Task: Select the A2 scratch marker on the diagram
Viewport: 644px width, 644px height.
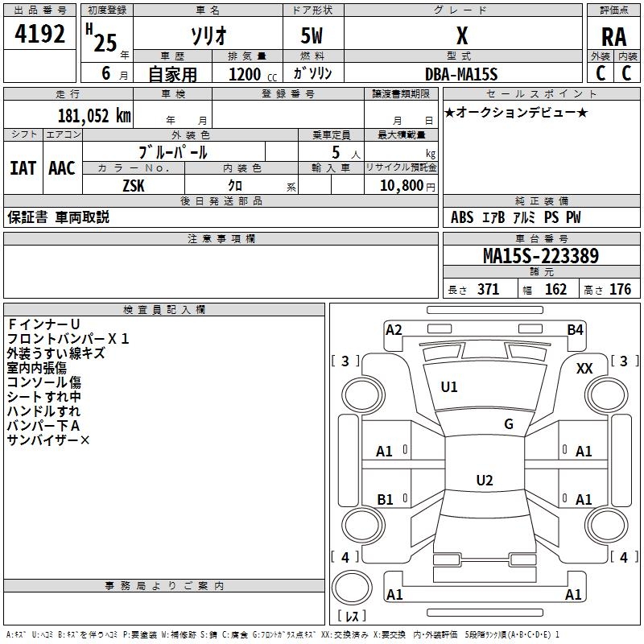Action: (x=394, y=329)
